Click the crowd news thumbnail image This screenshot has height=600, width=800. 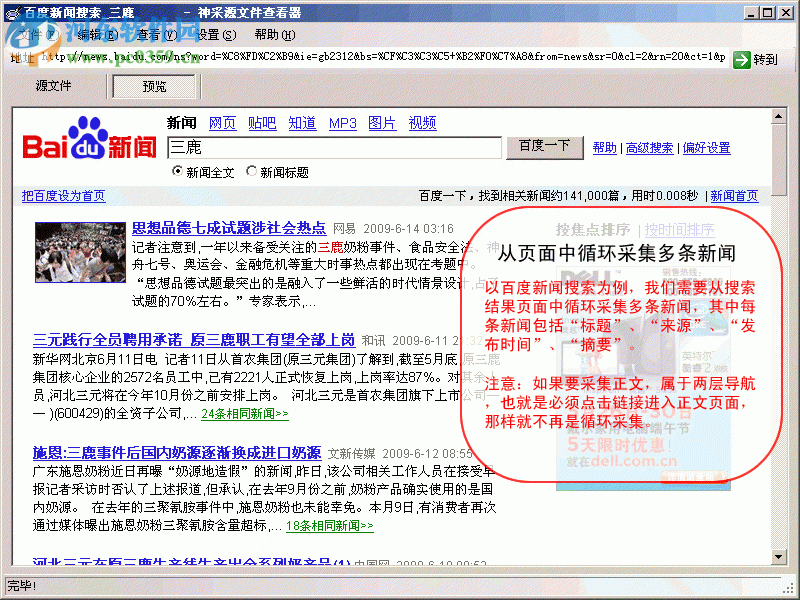pos(80,252)
